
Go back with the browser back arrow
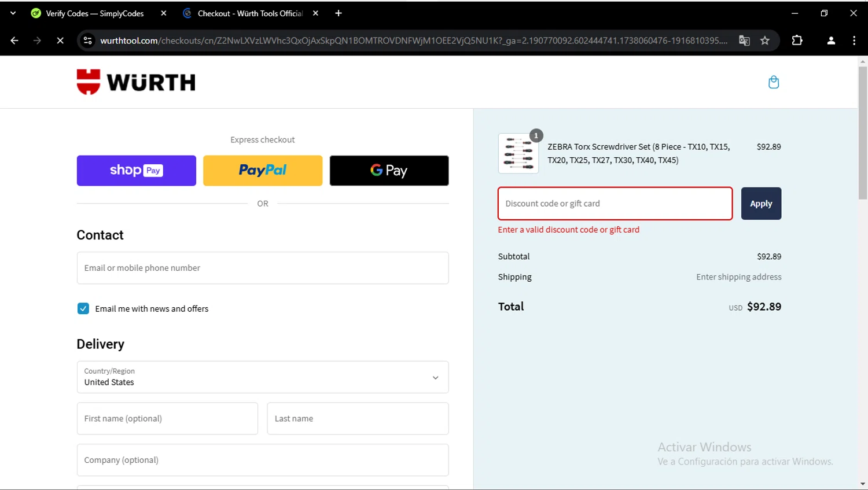tap(14, 40)
